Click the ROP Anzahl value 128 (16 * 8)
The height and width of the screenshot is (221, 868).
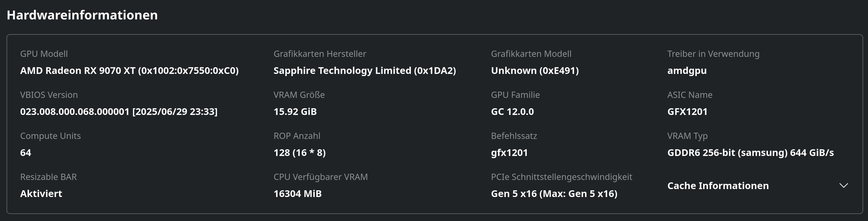point(299,153)
